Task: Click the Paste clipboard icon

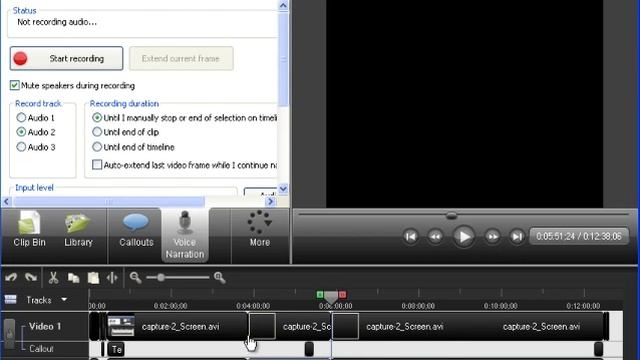Action: (93, 278)
